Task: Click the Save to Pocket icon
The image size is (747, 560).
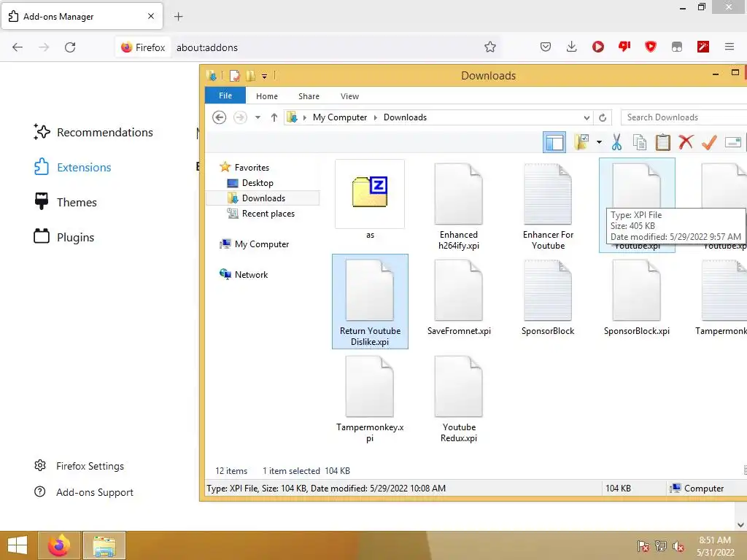Action: click(546, 47)
